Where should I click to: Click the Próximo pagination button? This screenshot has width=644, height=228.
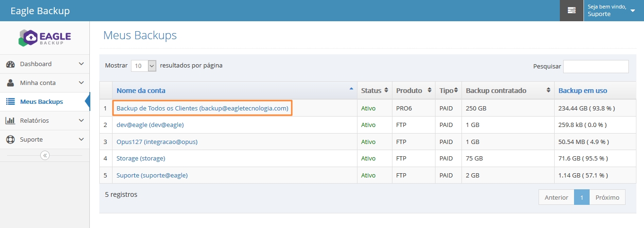click(x=608, y=197)
